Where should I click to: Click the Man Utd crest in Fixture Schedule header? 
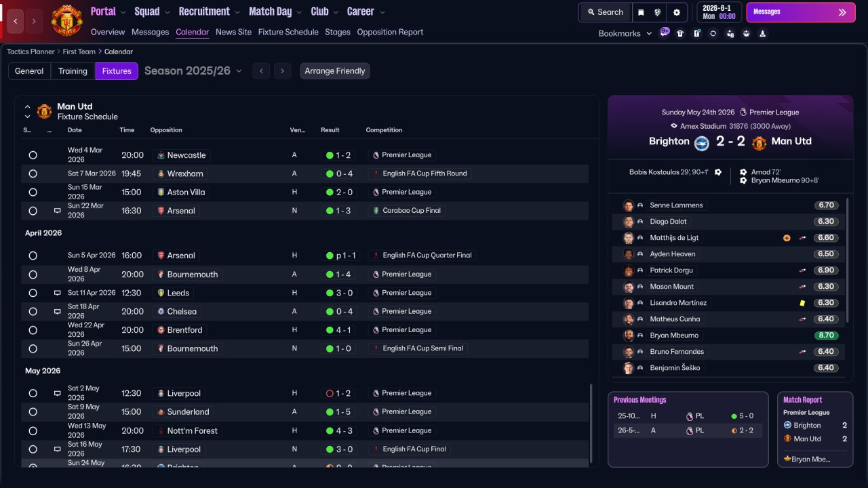tap(44, 111)
